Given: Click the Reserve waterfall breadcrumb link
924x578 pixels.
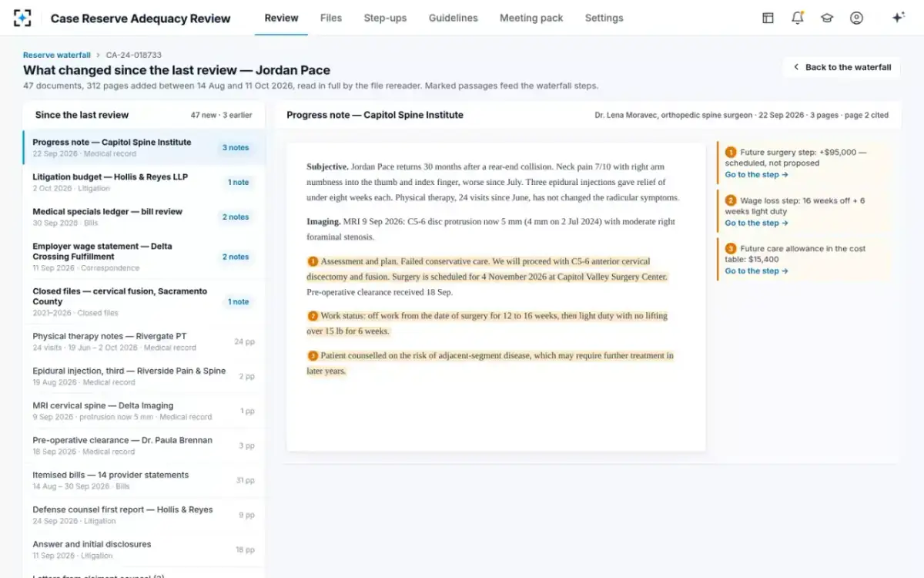Looking at the screenshot, I should [x=57, y=55].
